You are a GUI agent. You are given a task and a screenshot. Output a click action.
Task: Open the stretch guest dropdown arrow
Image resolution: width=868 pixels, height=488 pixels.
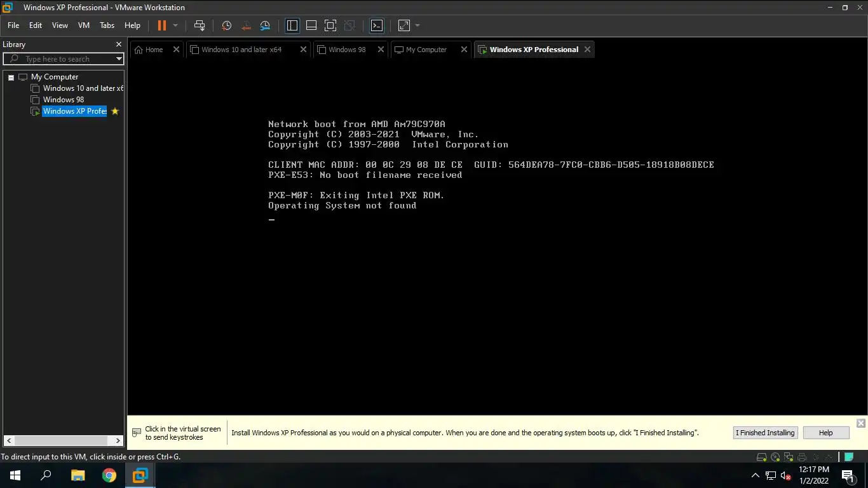[x=417, y=25]
